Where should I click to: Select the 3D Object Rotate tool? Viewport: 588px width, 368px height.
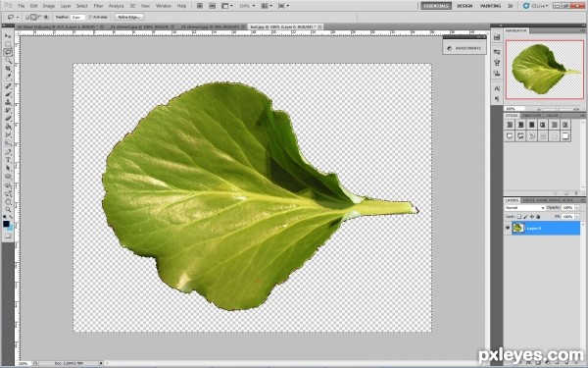8,185
